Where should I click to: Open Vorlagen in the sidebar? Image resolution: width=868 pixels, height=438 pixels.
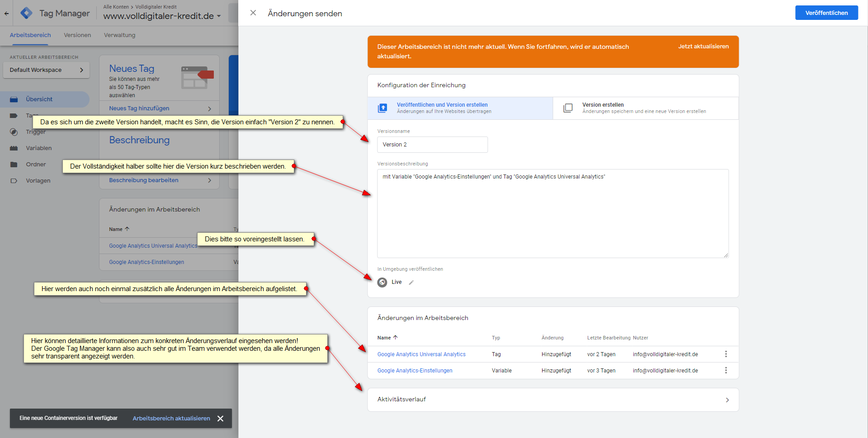(x=38, y=181)
